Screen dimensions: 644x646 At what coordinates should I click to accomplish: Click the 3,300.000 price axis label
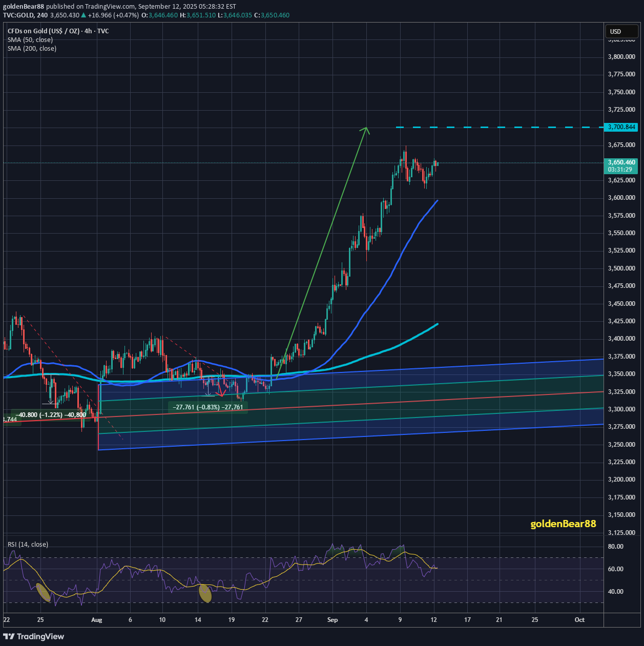(621, 409)
